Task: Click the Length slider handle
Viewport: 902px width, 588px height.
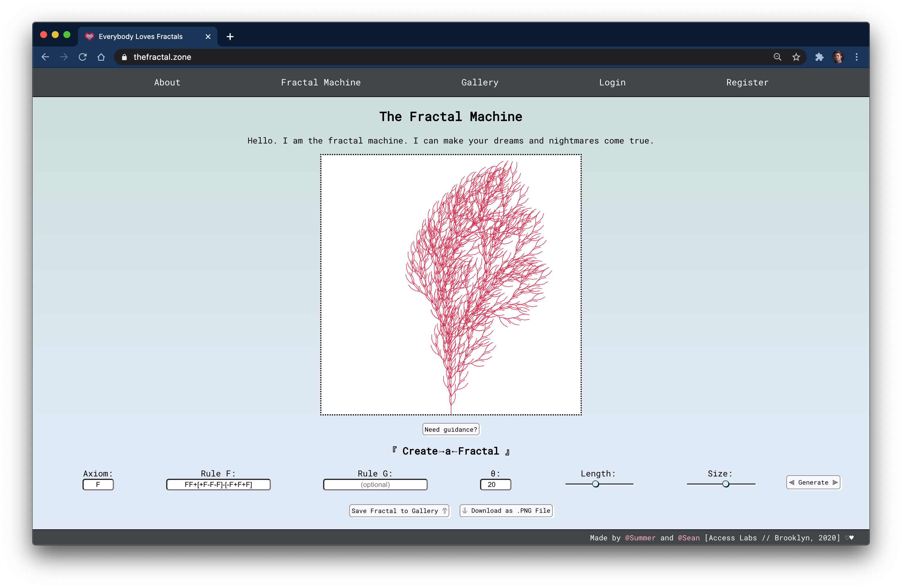Action: (x=595, y=484)
